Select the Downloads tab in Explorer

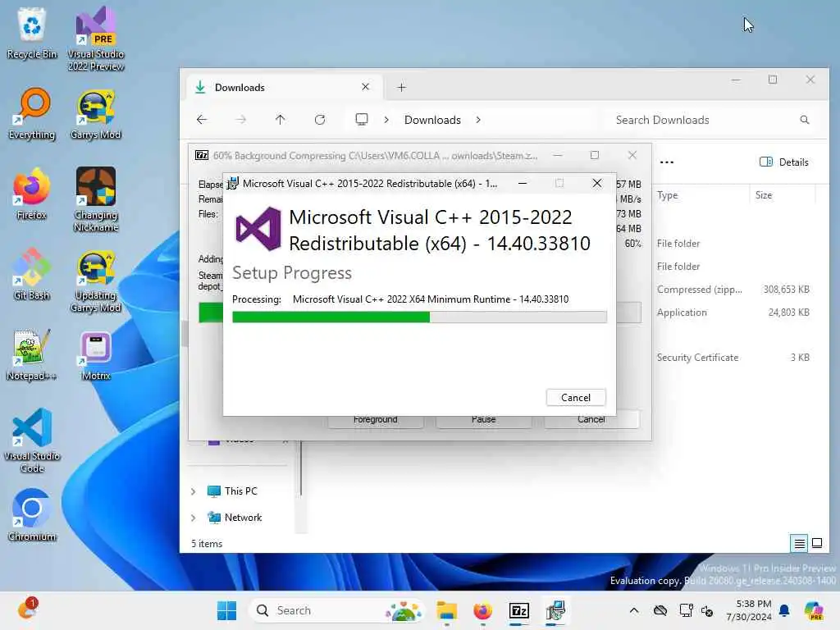(x=284, y=87)
